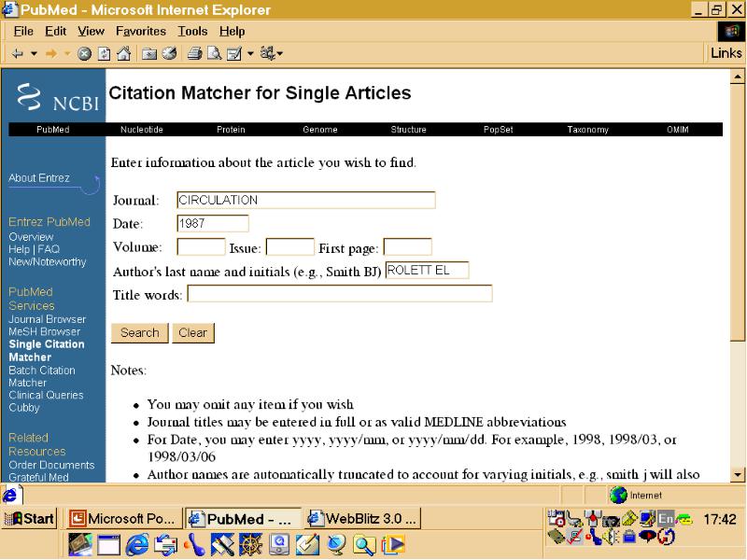Switch to the Protein database tab

click(x=231, y=130)
